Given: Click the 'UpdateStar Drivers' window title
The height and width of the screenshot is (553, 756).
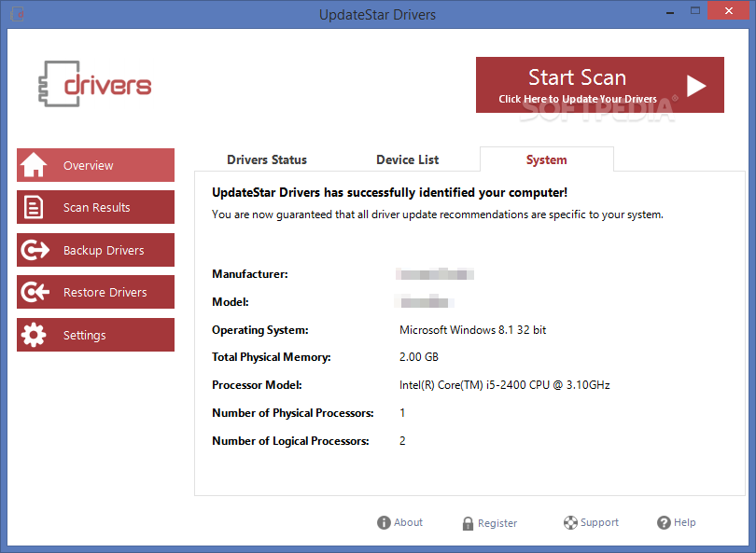Looking at the screenshot, I should click(x=377, y=15).
